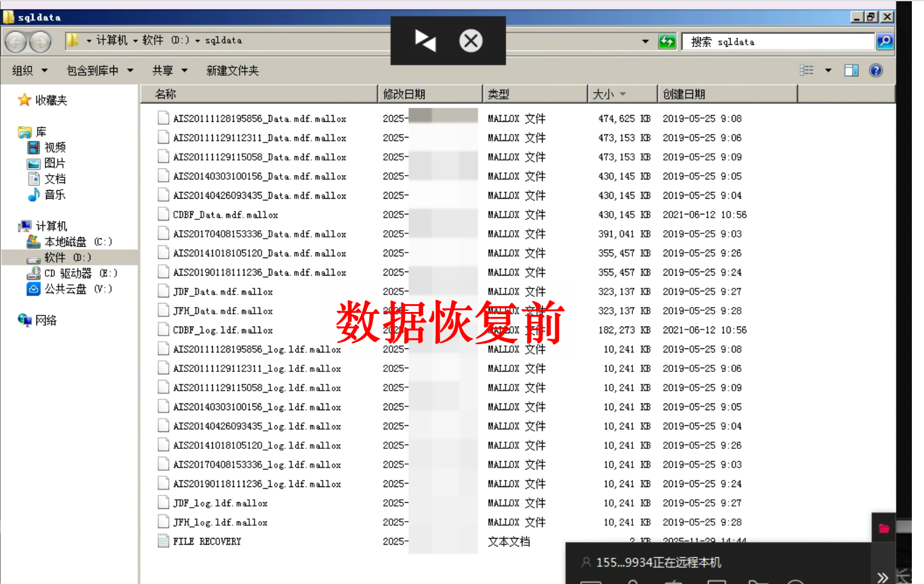Click the 155...9934正在远程本机 remote notification

[658, 562]
